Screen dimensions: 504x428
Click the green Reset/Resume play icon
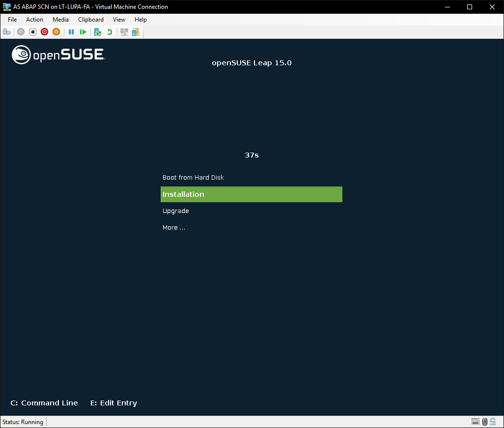[83, 32]
